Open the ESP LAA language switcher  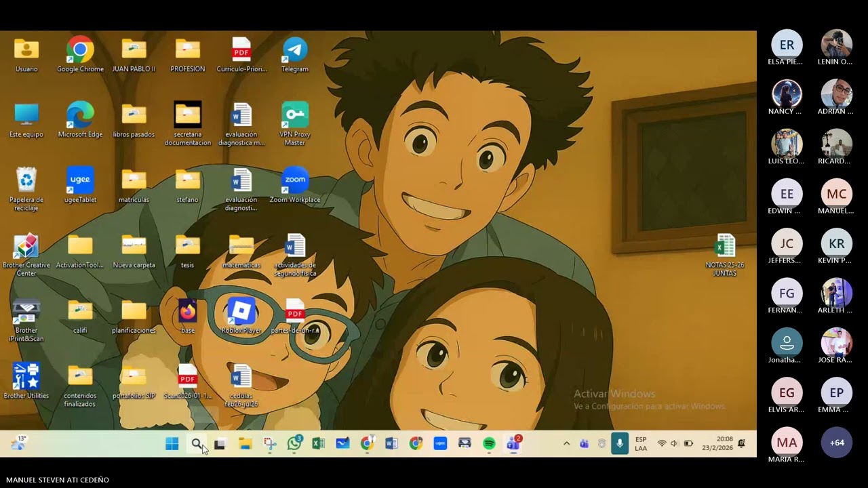(641, 444)
